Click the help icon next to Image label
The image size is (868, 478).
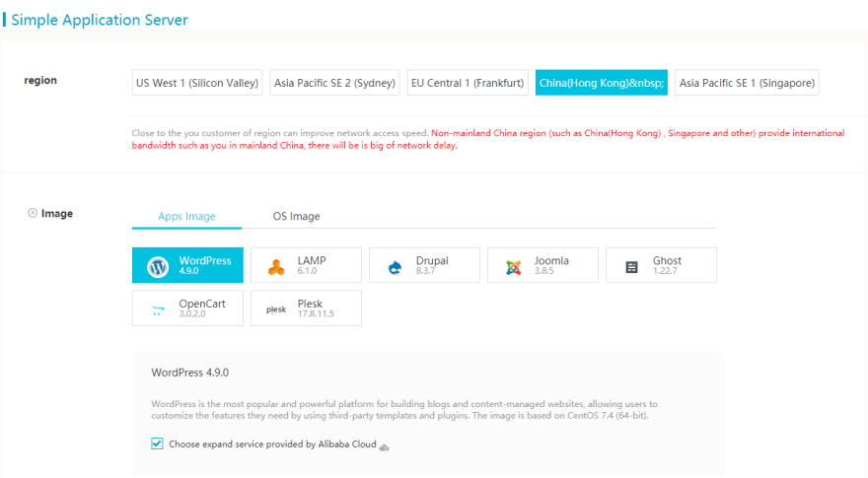tap(33, 213)
